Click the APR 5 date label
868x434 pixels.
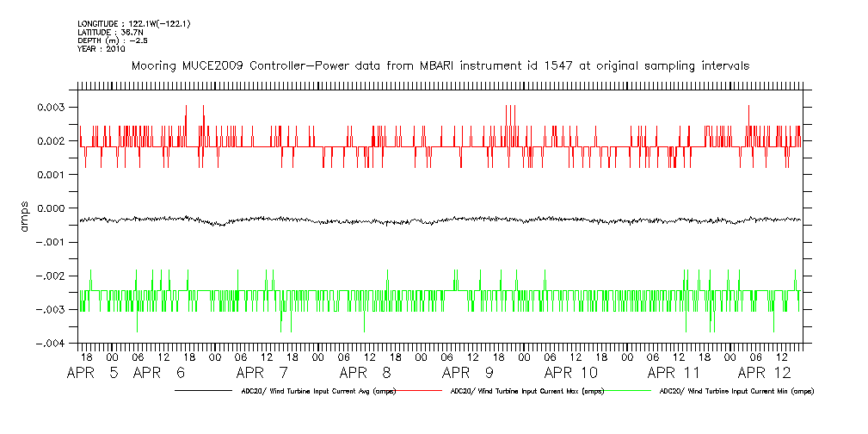[95, 373]
